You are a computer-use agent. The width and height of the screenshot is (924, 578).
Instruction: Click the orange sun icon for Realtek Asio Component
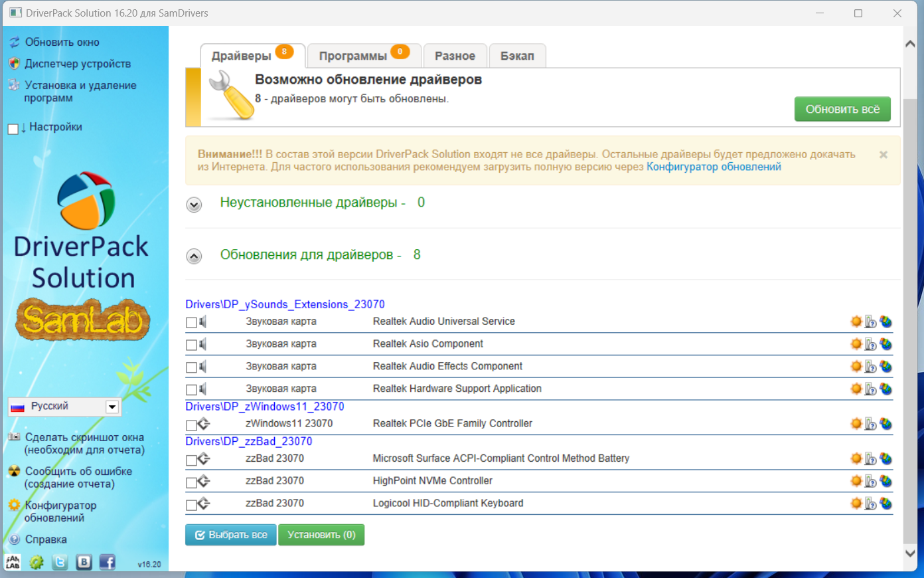pyautogui.click(x=856, y=344)
